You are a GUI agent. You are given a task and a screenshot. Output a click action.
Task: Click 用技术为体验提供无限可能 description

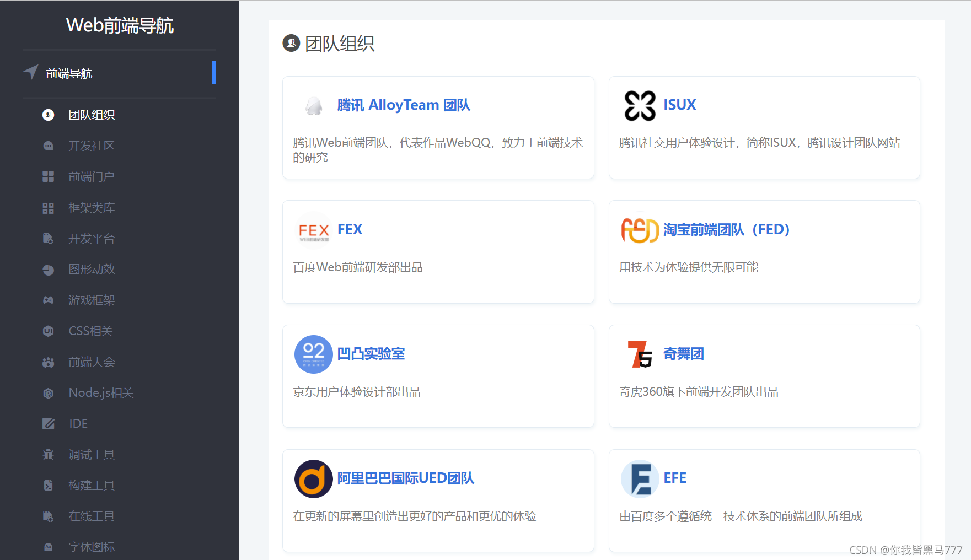point(689,267)
